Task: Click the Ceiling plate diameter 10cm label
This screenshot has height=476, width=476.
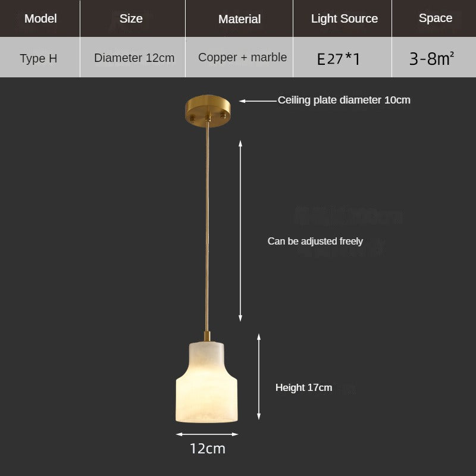Action: [344, 100]
